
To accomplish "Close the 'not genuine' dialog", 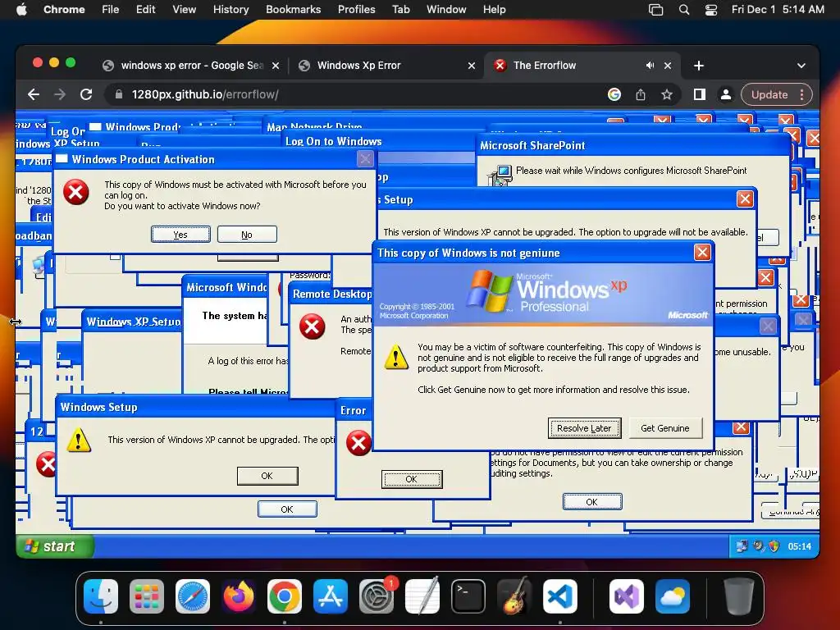I will coord(702,253).
